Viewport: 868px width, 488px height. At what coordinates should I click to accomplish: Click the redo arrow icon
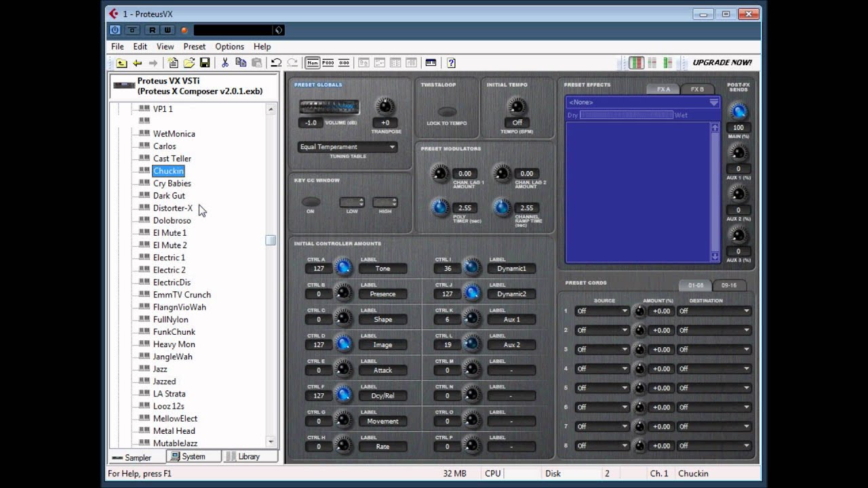(292, 63)
